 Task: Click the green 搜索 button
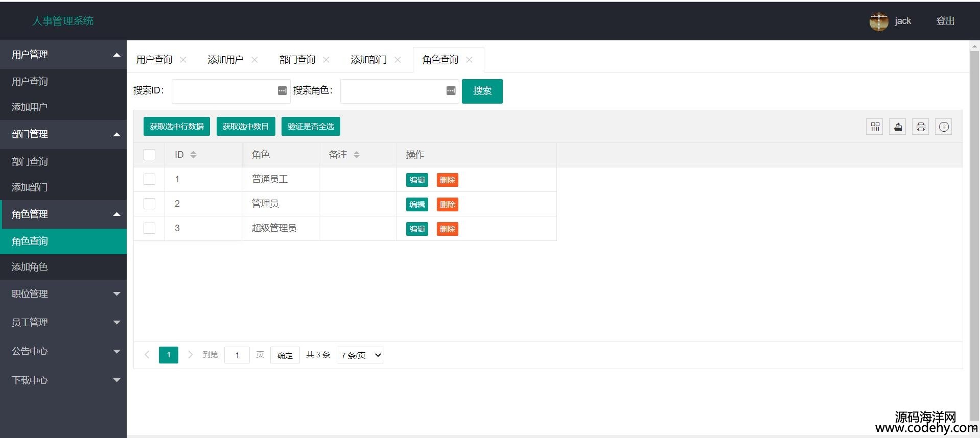coord(482,91)
